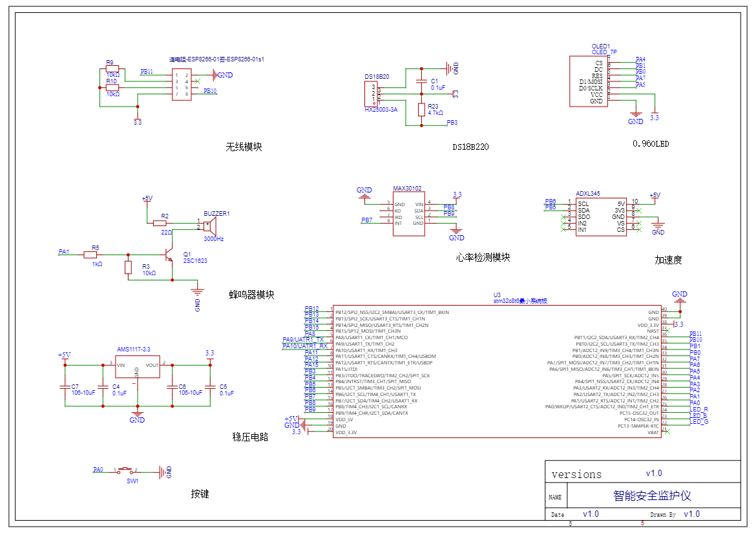Click the VDD_5V pin name on U3
The width and height of the screenshot is (756, 533).
pos(344,420)
